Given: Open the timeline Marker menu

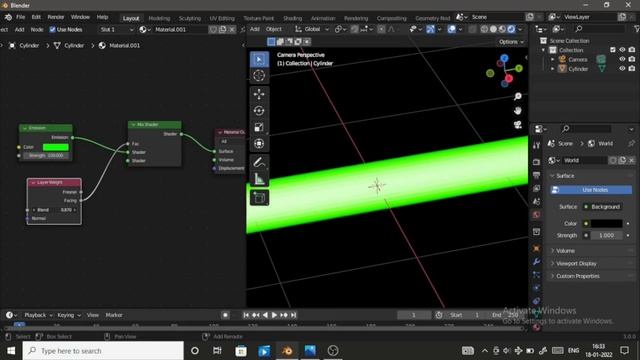Looking at the screenshot, I should click(x=114, y=315).
